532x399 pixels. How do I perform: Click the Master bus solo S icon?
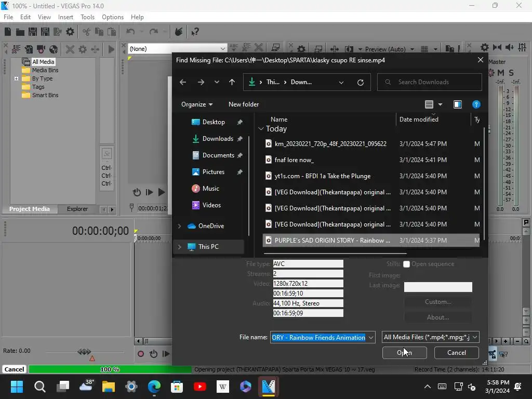(x=511, y=73)
